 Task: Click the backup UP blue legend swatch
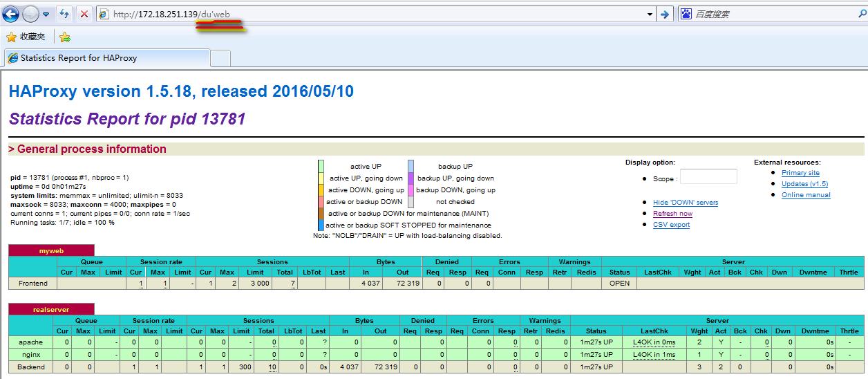(x=411, y=166)
